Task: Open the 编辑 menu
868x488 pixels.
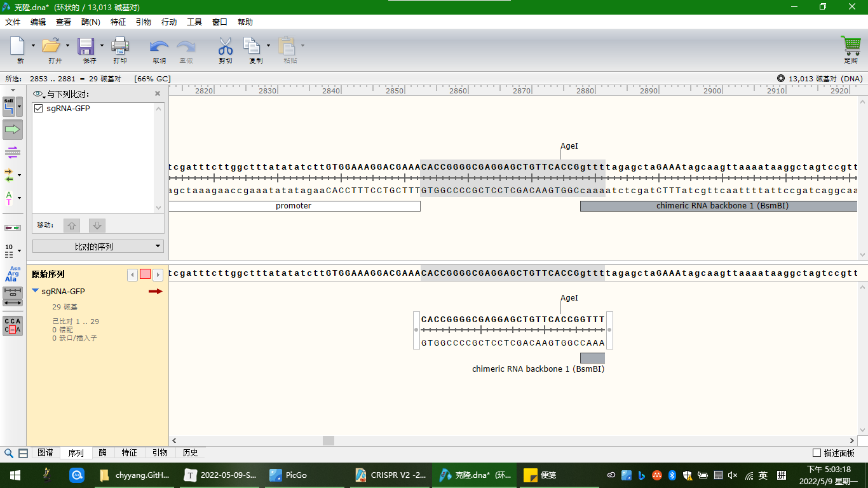Action: (38, 22)
